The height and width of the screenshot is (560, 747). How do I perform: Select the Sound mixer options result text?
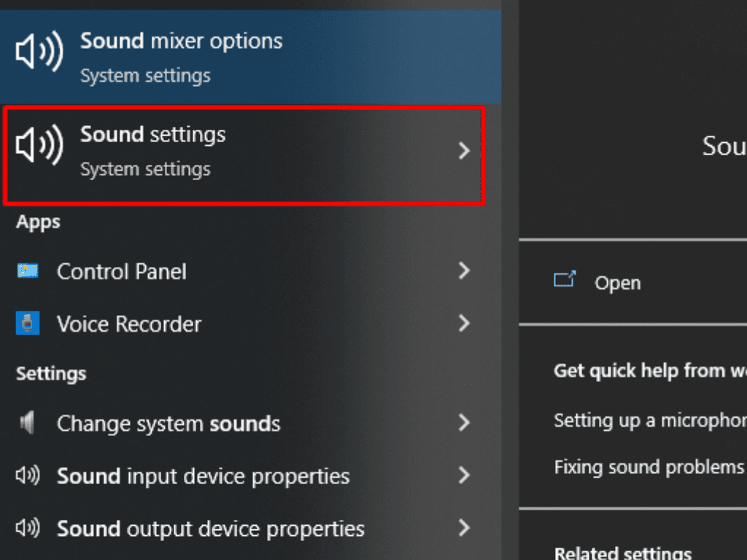point(181,41)
